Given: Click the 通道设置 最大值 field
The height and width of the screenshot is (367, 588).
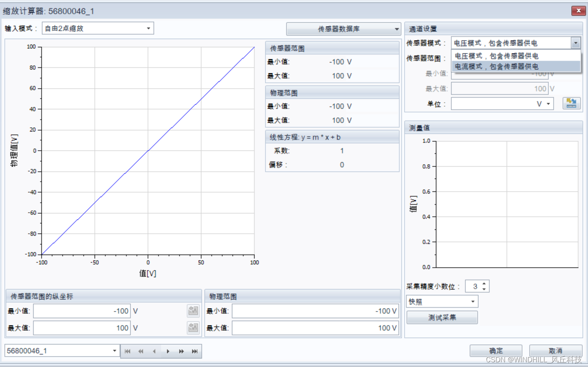Looking at the screenshot, I should [500, 89].
